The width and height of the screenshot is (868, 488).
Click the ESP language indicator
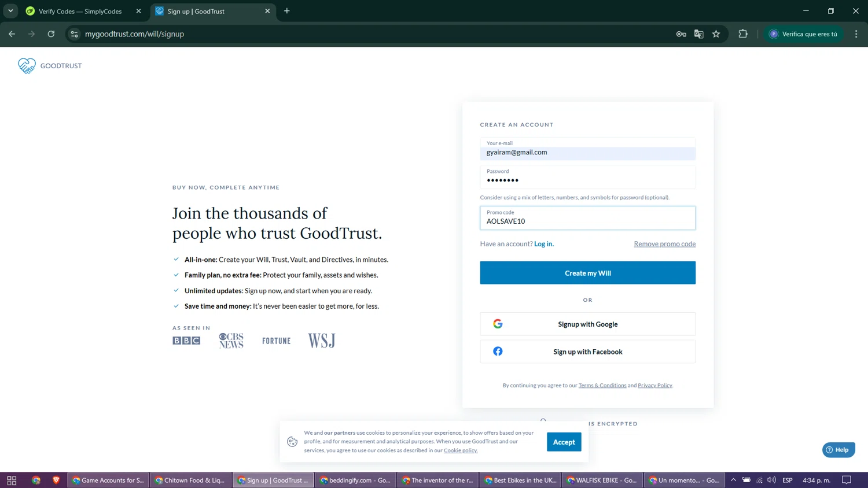[x=788, y=480]
